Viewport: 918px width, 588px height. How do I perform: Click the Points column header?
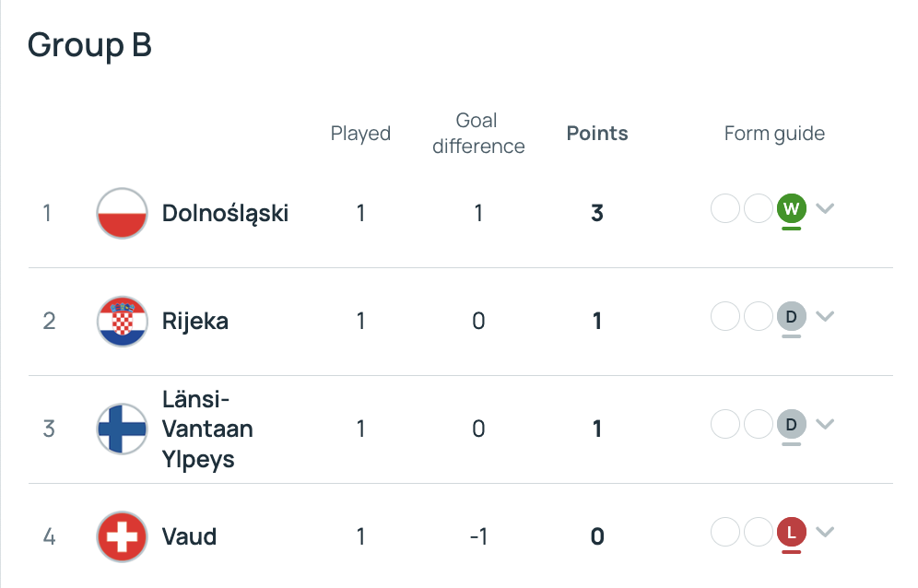coord(597,134)
